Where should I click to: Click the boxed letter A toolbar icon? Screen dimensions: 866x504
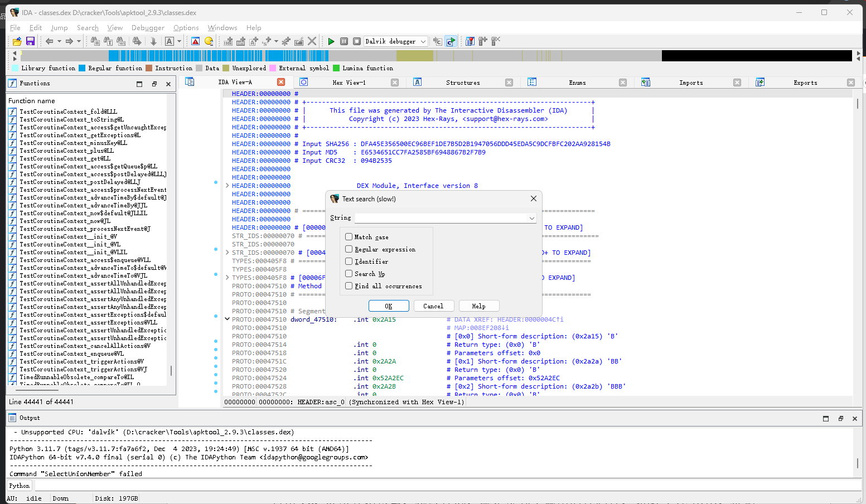[170, 41]
